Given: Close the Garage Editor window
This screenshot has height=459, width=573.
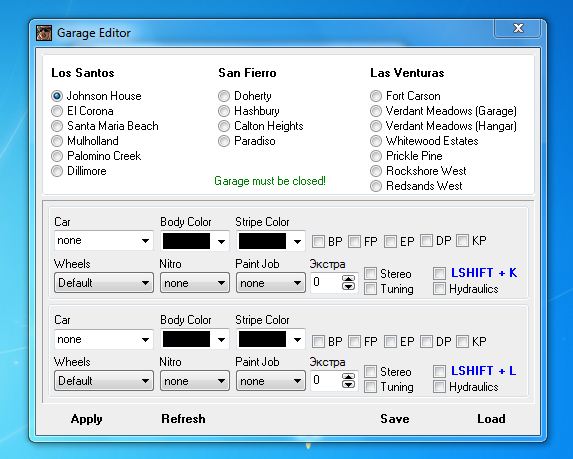Looking at the screenshot, I should [517, 29].
